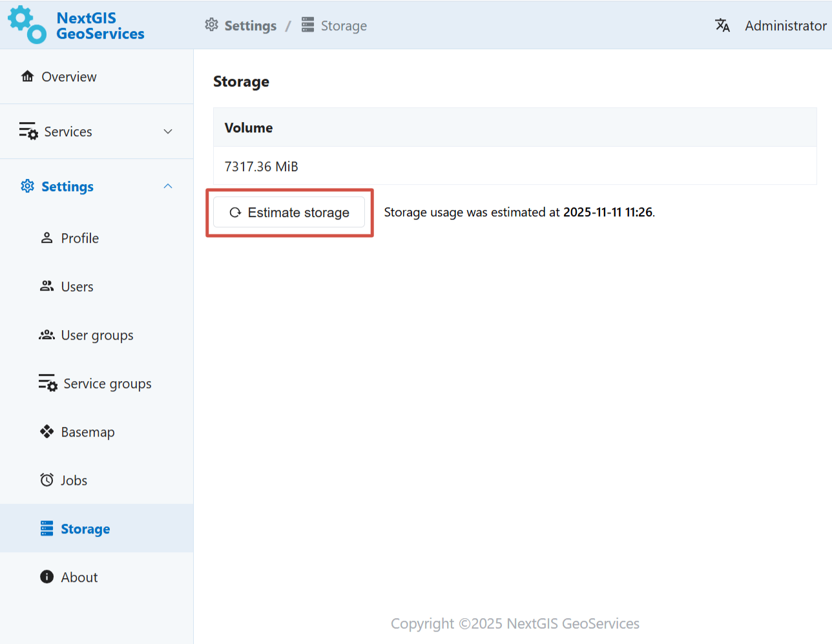
Task: Open the Administrator account menu
Action: click(785, 26)
